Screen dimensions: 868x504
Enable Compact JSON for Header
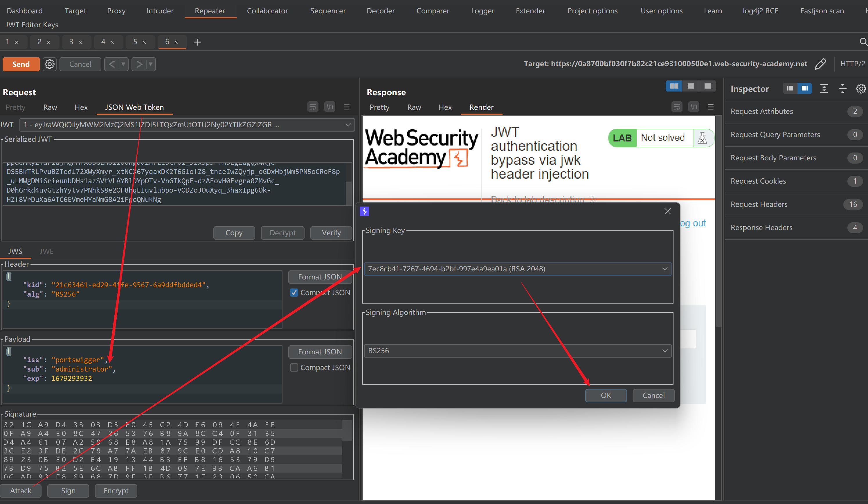pyautogui.click(x=294, y=292)
